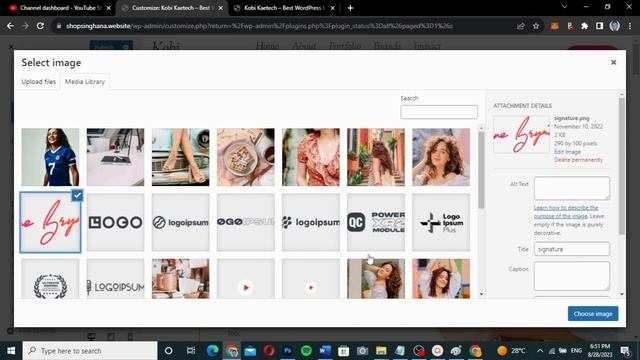
Task: Click Delete permanently link
Action: 578,160
